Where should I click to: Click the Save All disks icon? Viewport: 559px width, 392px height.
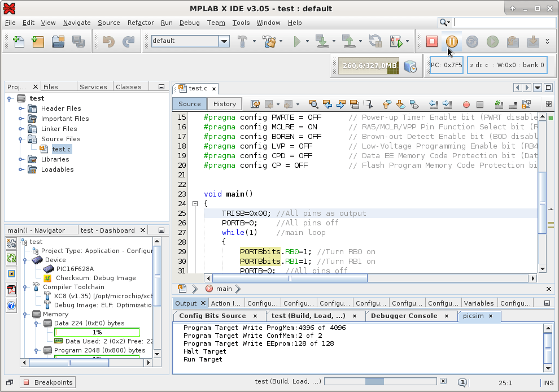point(78,41)
